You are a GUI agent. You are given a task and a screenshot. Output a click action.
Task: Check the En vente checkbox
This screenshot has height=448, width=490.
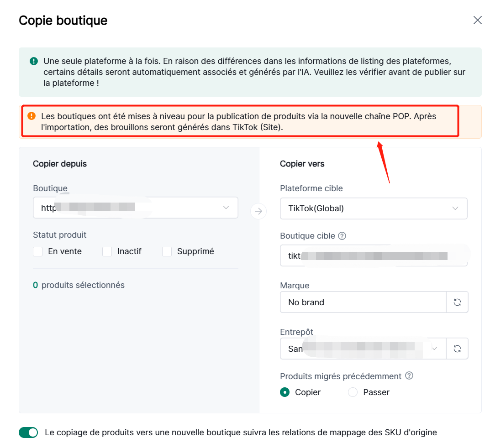pyautogui.click(x=38, y=251)
